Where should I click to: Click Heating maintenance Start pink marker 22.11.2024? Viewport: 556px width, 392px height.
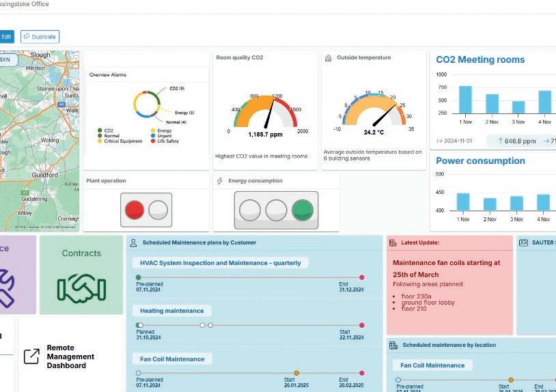point(362,325)
